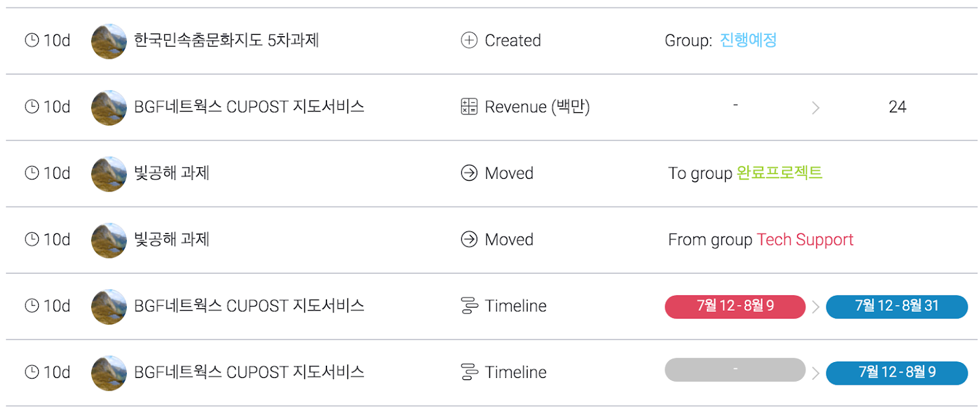Click the chevron between red and blue timeline pills

(815, 307)
